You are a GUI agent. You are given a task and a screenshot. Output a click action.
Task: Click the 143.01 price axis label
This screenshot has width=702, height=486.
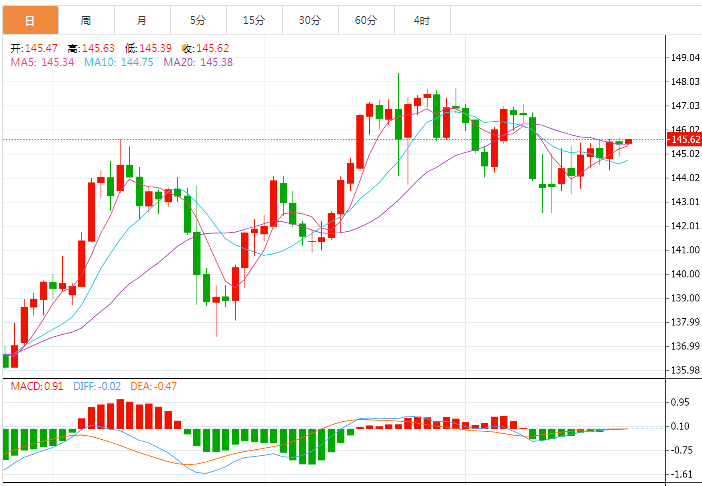685,202
